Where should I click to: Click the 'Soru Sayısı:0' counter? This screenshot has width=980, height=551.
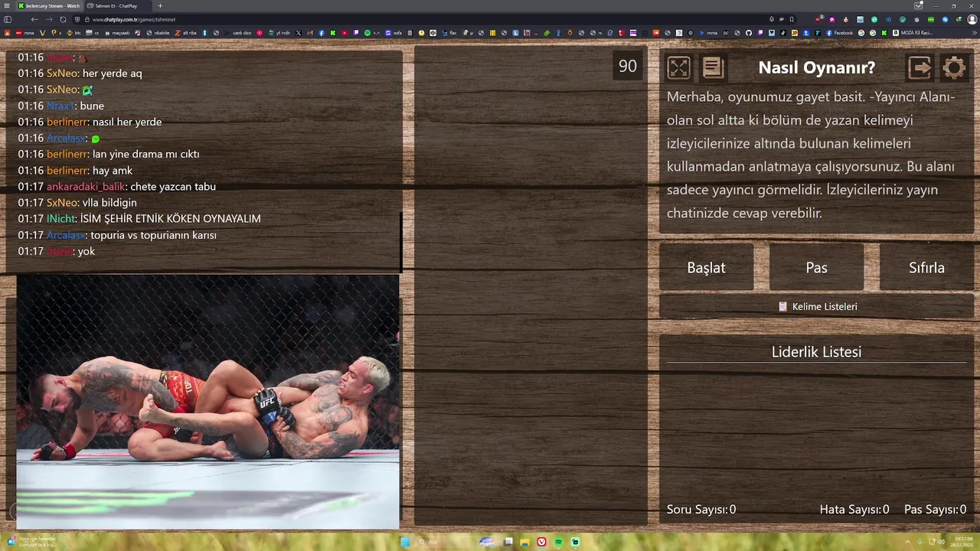701,510
